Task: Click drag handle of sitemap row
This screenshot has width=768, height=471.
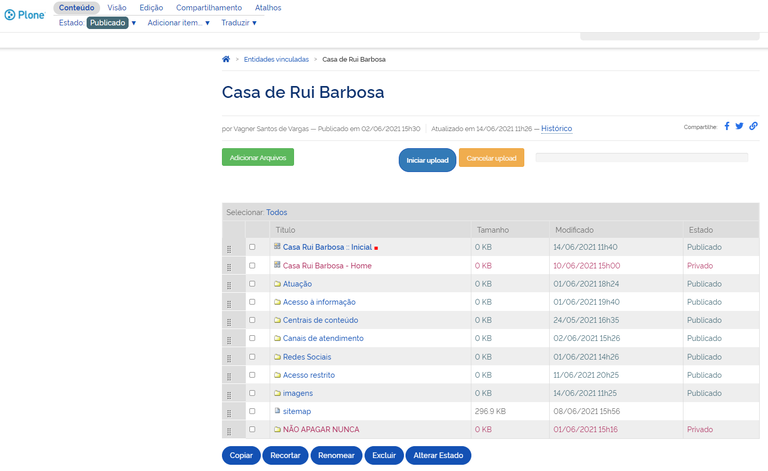Action: 229,413
